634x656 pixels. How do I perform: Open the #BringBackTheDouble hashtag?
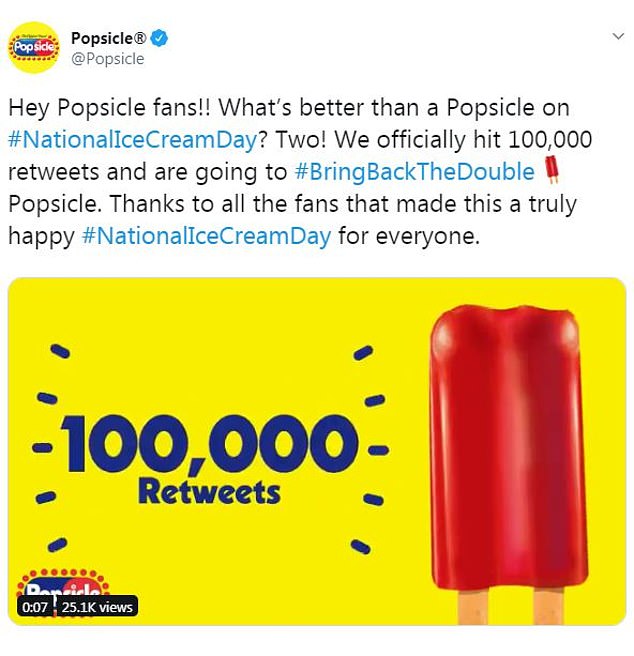415,172
